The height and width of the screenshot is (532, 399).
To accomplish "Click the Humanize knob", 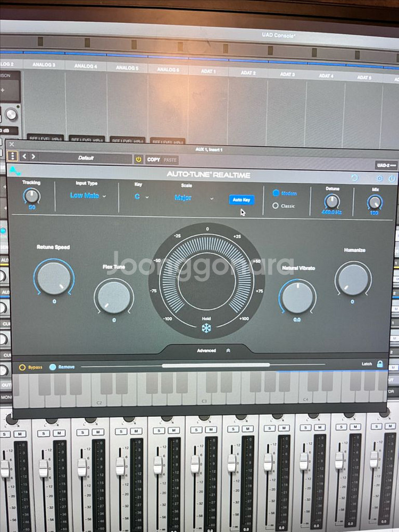I will point(353,279).
